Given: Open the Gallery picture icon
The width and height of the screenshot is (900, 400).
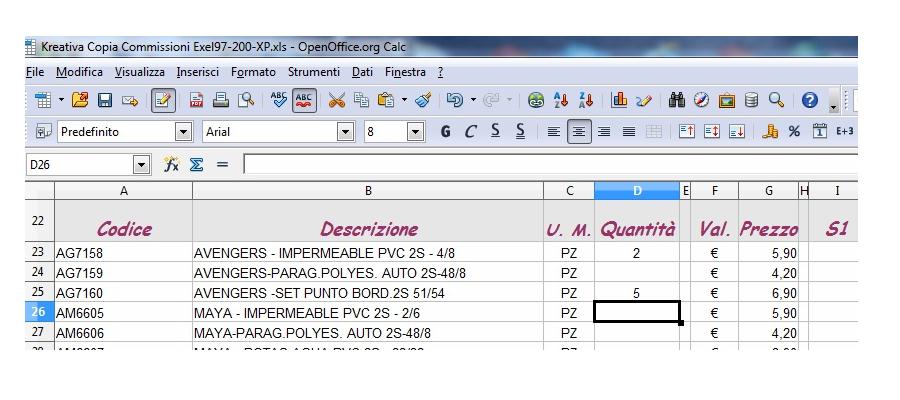Looking at the screenshot, I should click(x=727, y=100).
